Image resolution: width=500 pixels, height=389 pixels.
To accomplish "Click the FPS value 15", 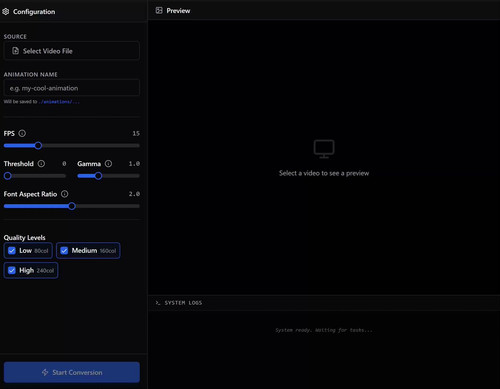I will click(x=136, y=133).
